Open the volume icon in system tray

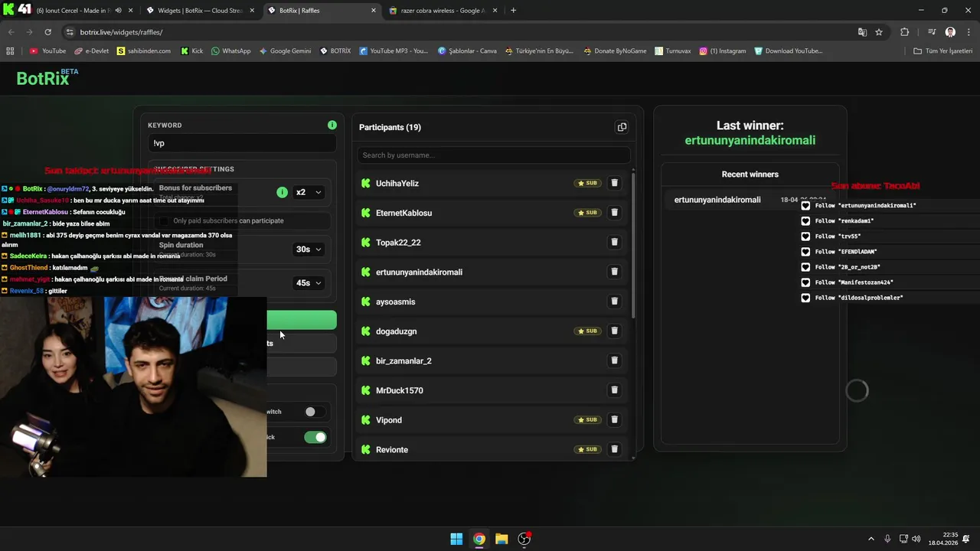tap(916, 539)
